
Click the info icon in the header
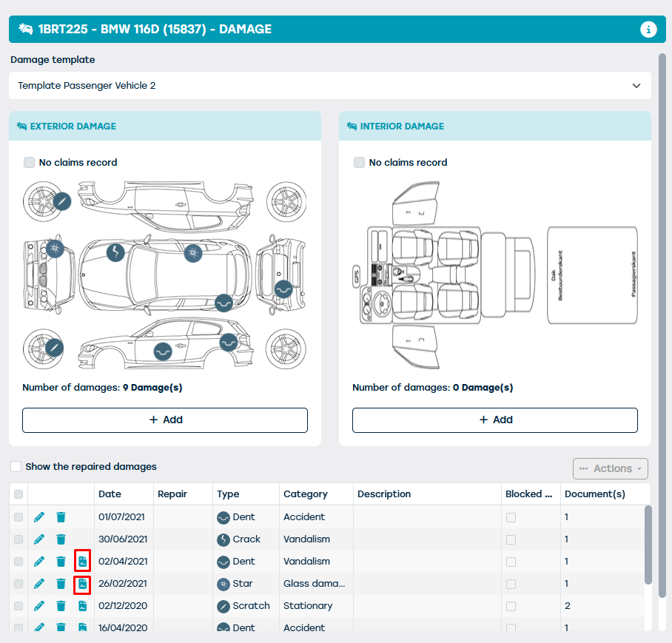[648, 30]
